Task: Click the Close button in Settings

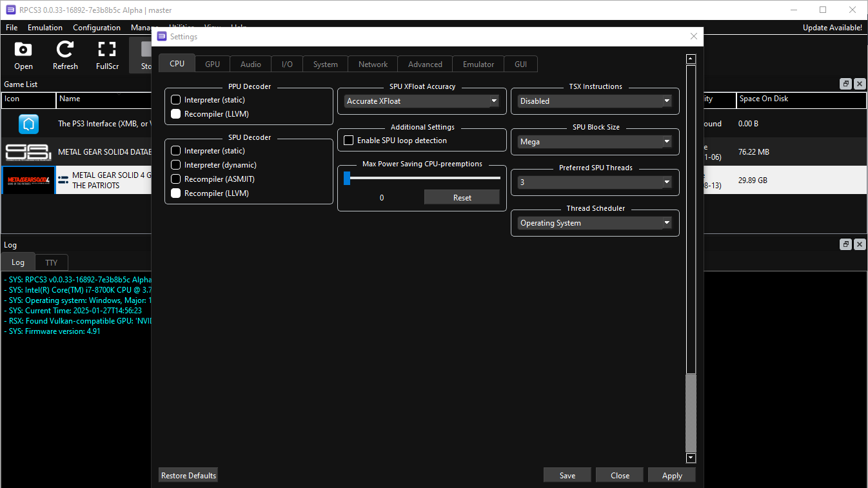Action: click(620, 476)
